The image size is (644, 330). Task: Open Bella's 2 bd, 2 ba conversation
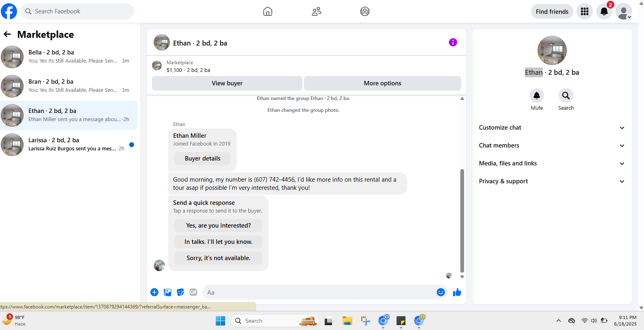(x=69, y=57)
